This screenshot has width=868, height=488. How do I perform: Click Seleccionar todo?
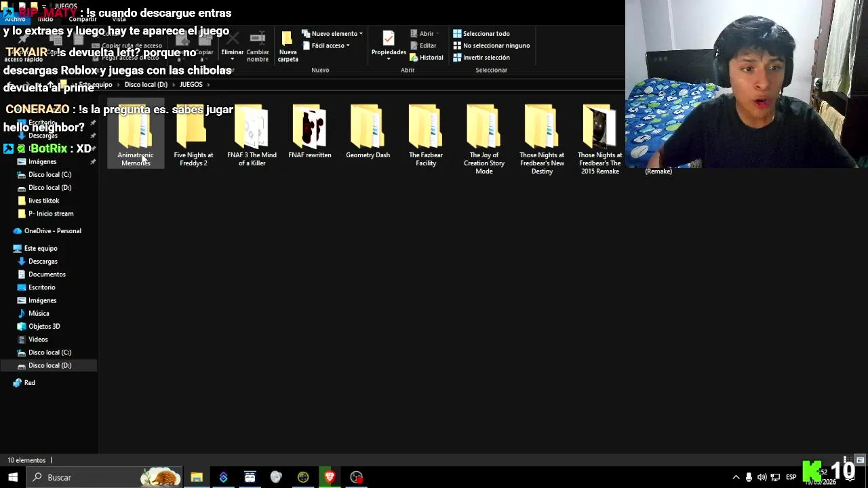(481, 33)
